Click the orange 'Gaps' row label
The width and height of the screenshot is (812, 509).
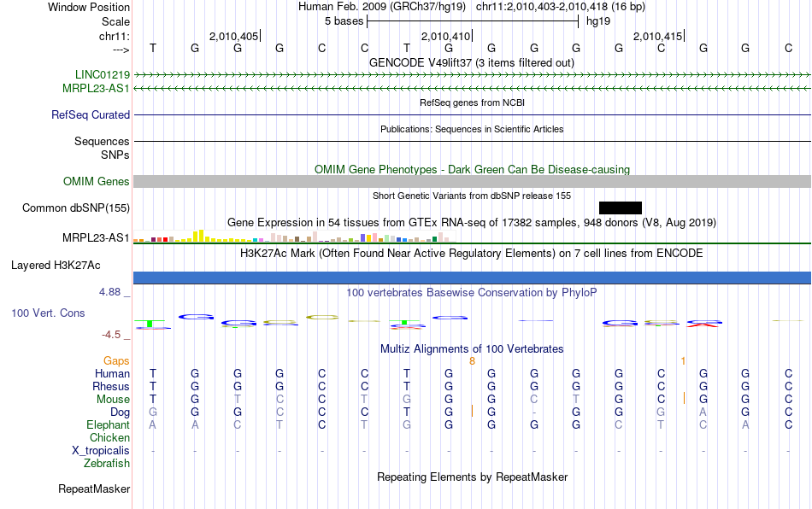(x=116, y=360)
